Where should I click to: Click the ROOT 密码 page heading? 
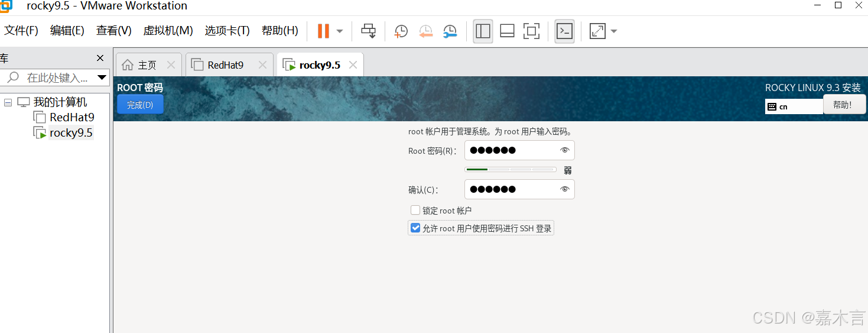(139, 88)
